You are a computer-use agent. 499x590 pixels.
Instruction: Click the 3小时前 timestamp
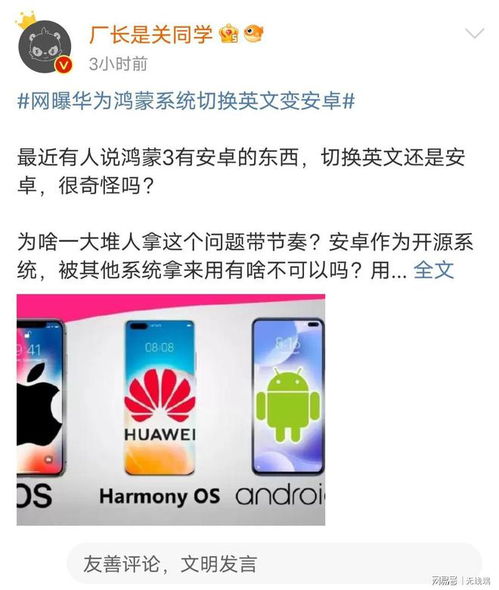coord(118,64)
